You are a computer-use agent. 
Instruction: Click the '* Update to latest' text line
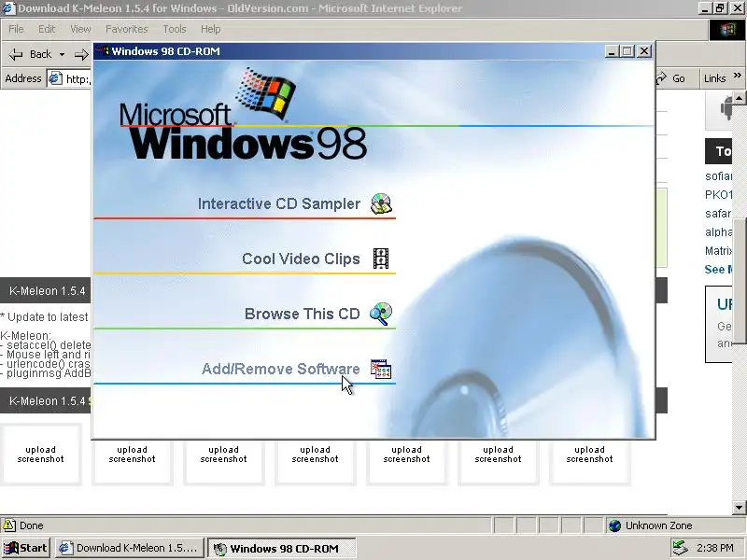pos(44,317)
